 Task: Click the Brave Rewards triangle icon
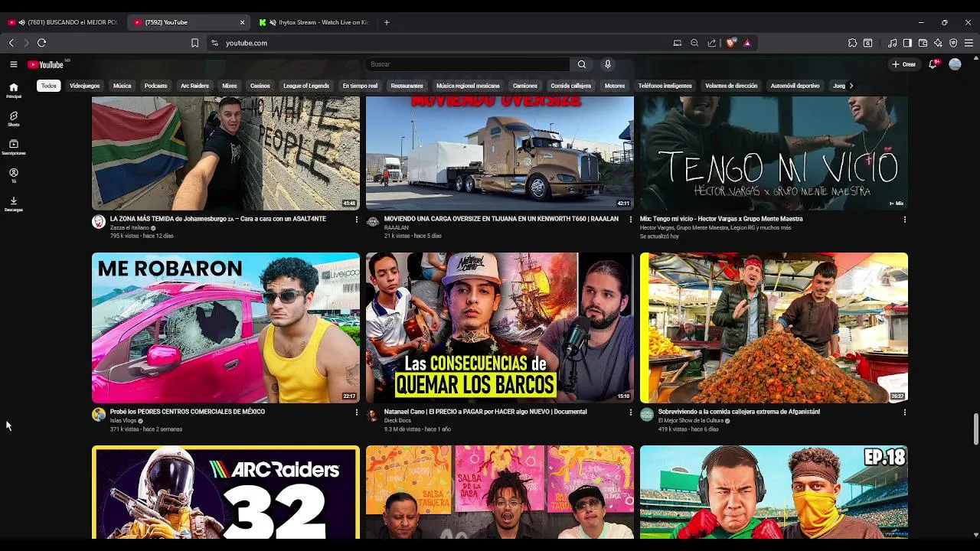[x=747, y=43]
